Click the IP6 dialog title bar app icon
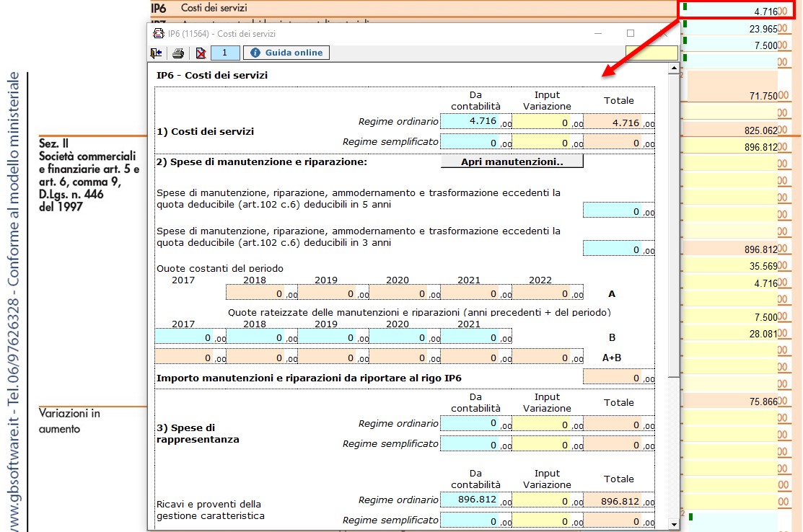 pos(158,34)
